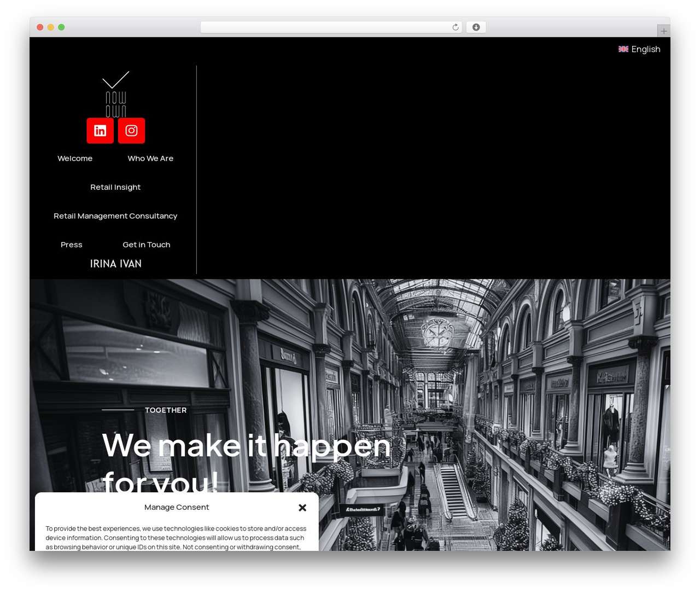The image size is (700, 593).
Task: Switch language using English selector
Action: click(639, 49)
